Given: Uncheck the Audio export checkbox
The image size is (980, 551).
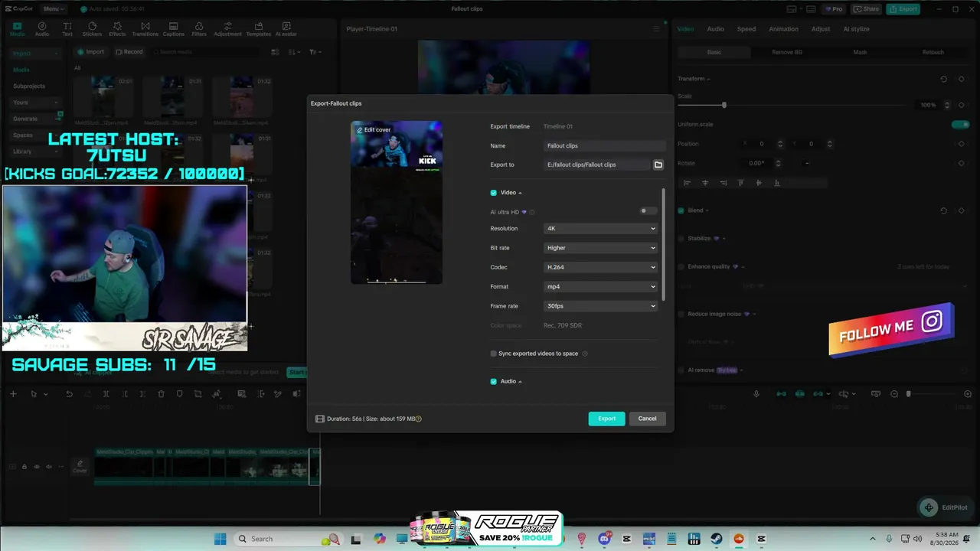Looking at the screenshot, I should coord(494,381).
